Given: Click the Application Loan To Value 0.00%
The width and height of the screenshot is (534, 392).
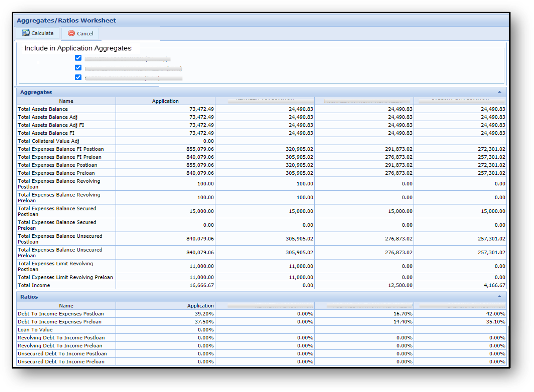Looking at the screenshot, I should coord(206,330).
